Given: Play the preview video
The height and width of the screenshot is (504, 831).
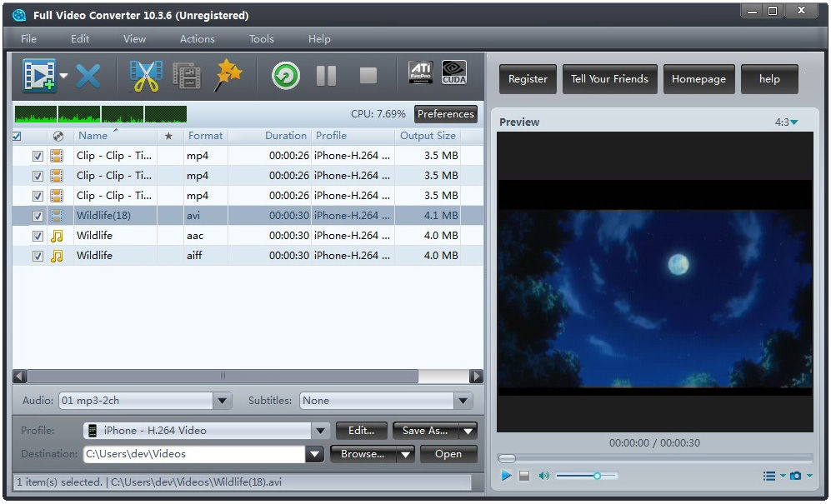Looking at the screenshot, I should pos(506,476).
